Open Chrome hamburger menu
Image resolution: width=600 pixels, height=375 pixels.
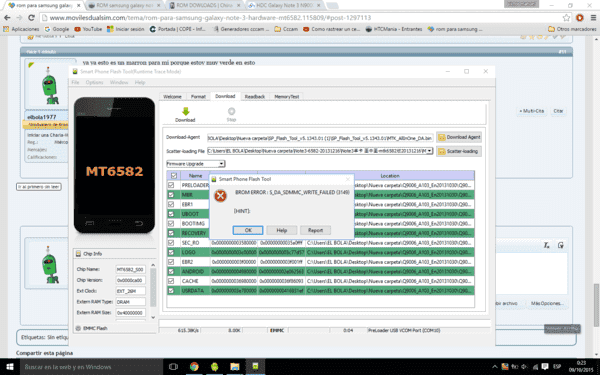pos(593,18)
